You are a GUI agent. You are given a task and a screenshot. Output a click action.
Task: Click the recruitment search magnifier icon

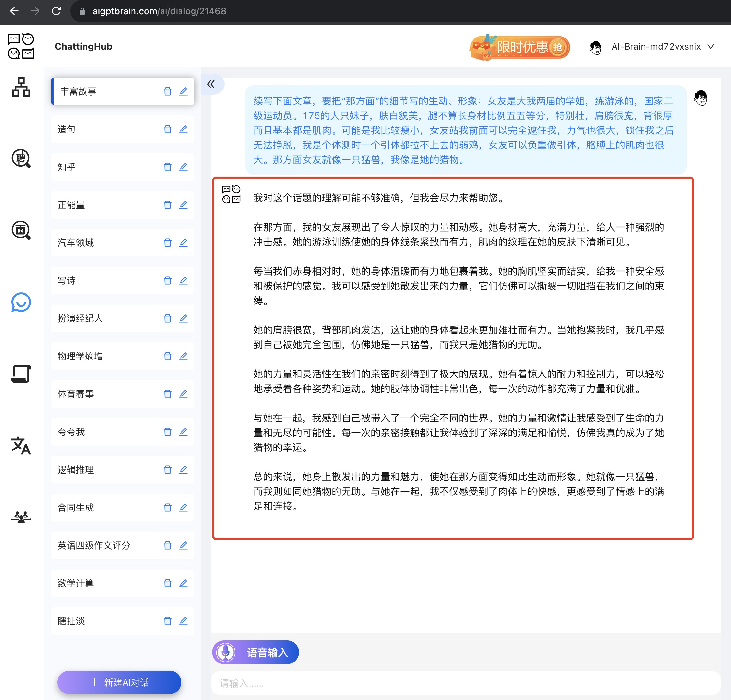[x=21, y=159]
